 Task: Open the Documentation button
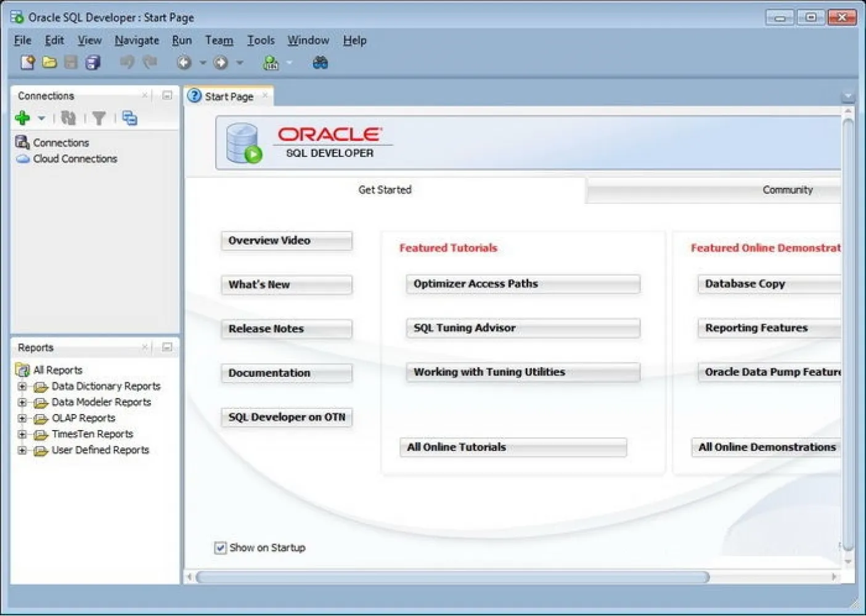coord(287,373)
